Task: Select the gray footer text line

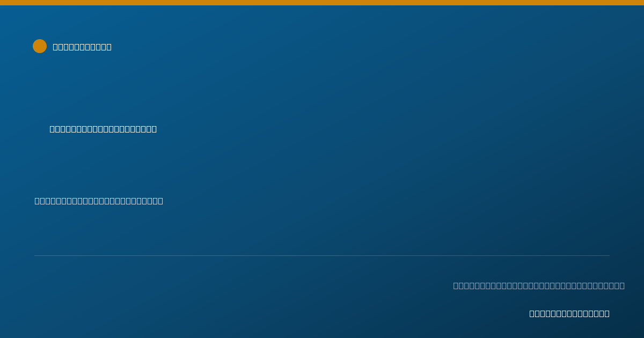Action: [x=539, y=285]
